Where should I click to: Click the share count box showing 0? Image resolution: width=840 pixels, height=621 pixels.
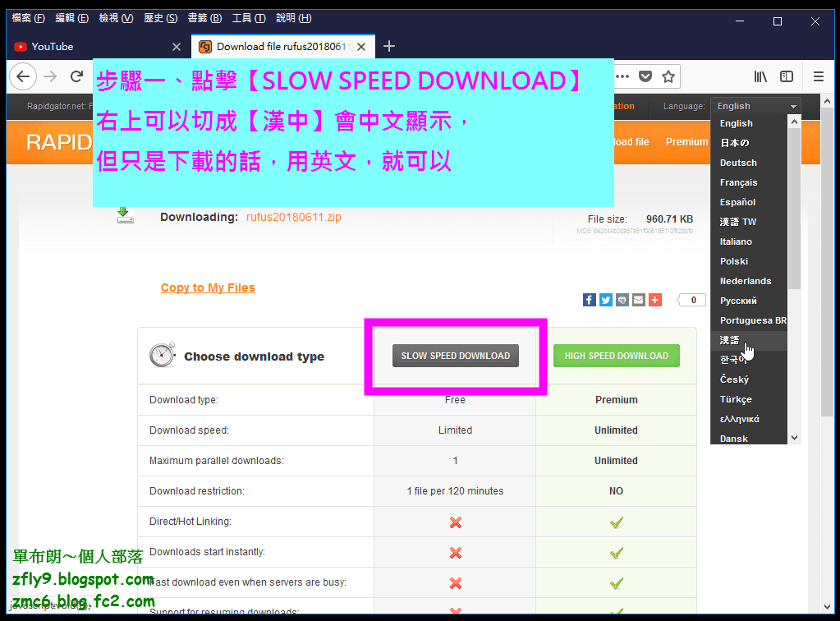click(x=693, y=300)
